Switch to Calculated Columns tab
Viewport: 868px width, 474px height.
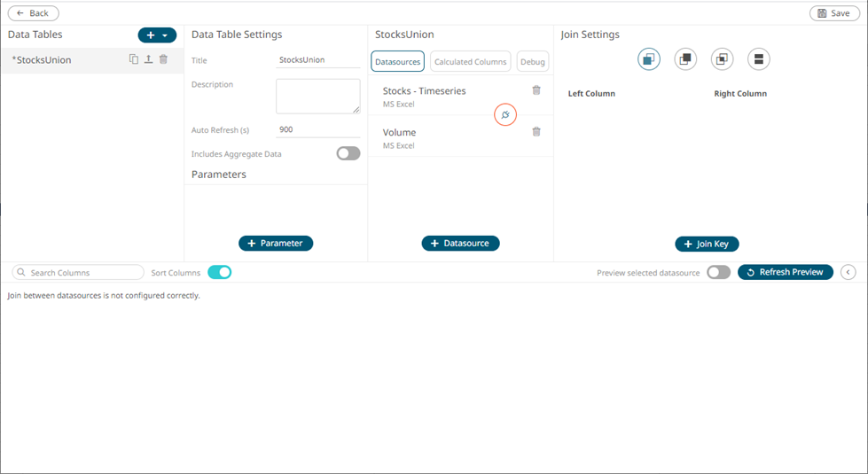[x=470, y=62]
